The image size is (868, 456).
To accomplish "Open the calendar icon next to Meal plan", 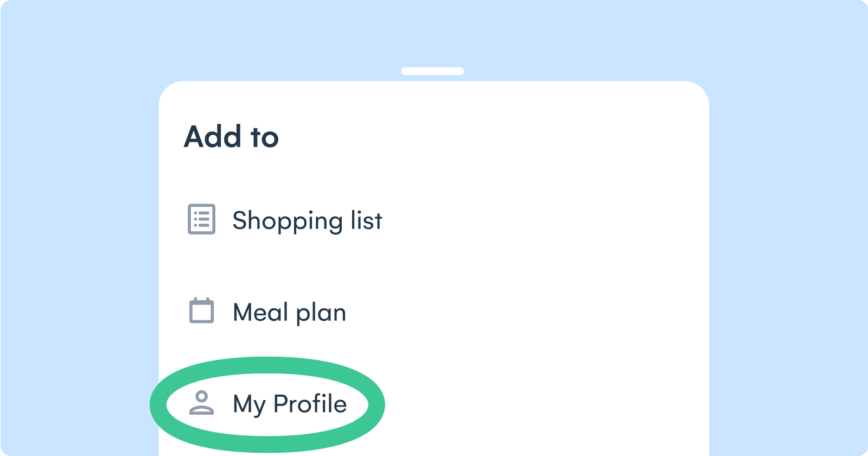I will pos(201,312).
